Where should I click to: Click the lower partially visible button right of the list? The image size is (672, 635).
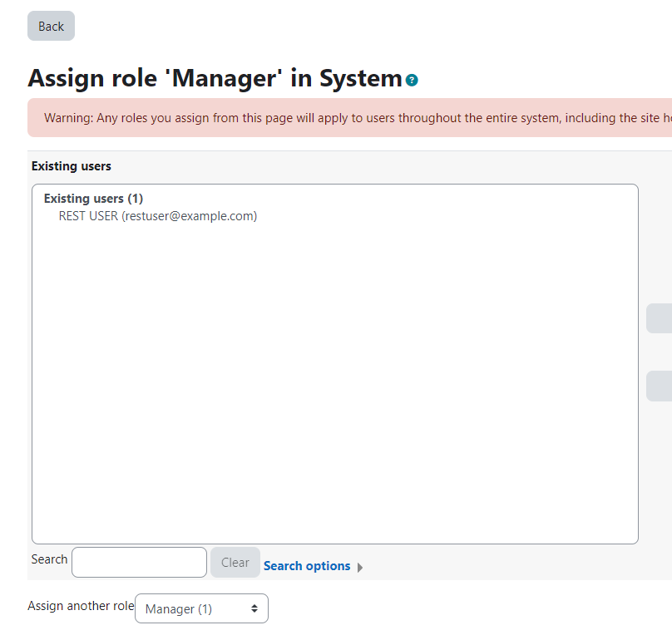tap(660, 386)
